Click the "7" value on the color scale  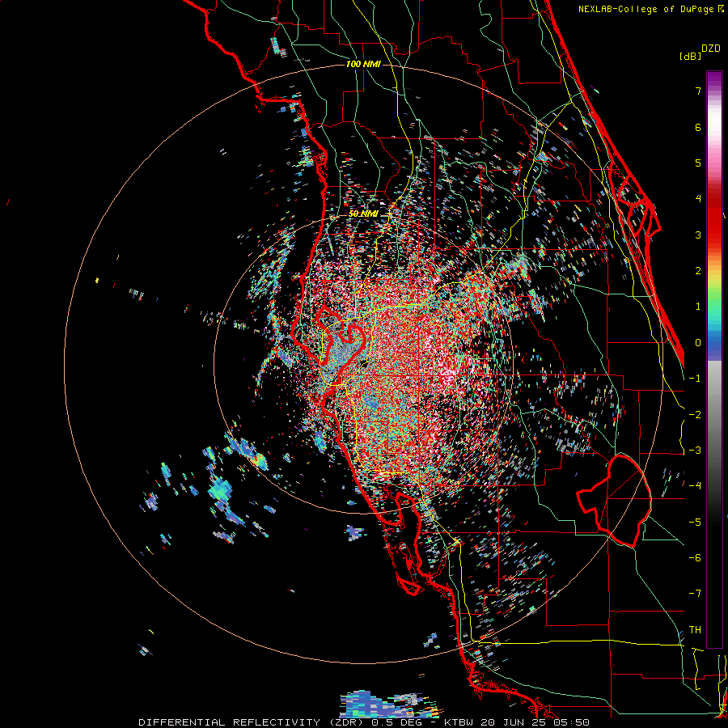coord(698,91)
